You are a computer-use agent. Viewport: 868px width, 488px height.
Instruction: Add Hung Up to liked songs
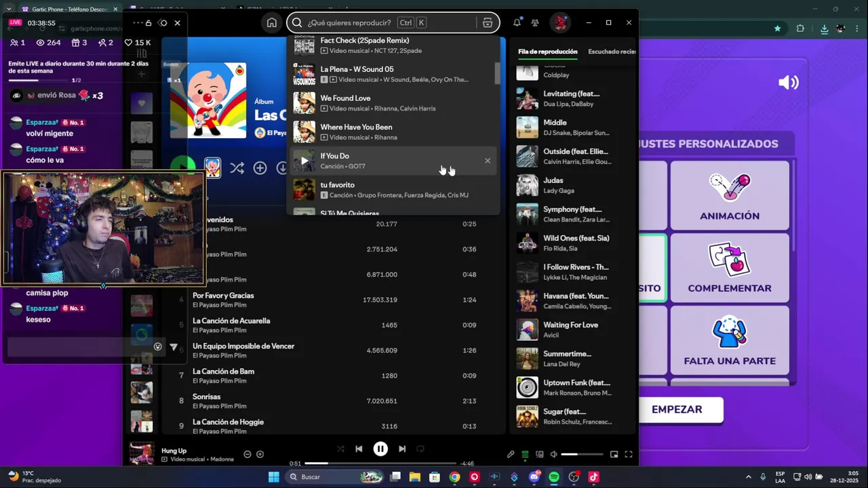click(x=260, y=454)
